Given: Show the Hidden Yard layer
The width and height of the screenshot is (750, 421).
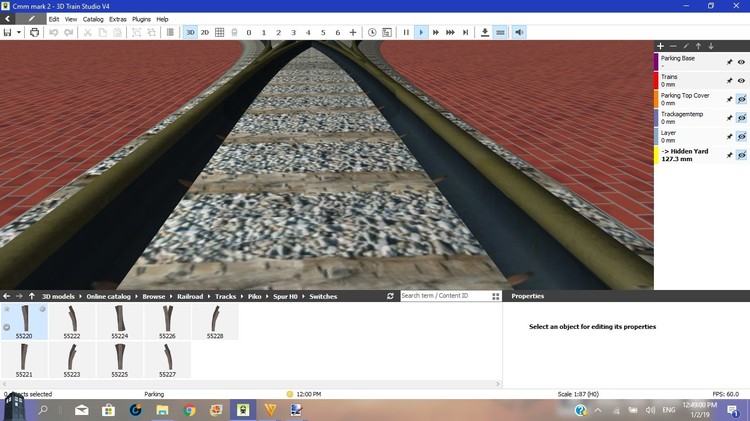Looking at the screenshot, I should pyautogui.click(x=741, y=155).
